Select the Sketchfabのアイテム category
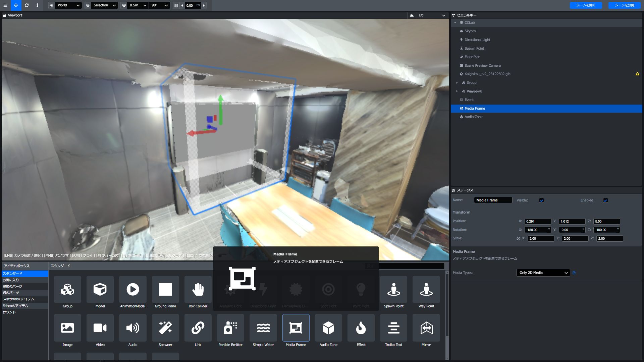The image size is (644, 362). [25, 299]
